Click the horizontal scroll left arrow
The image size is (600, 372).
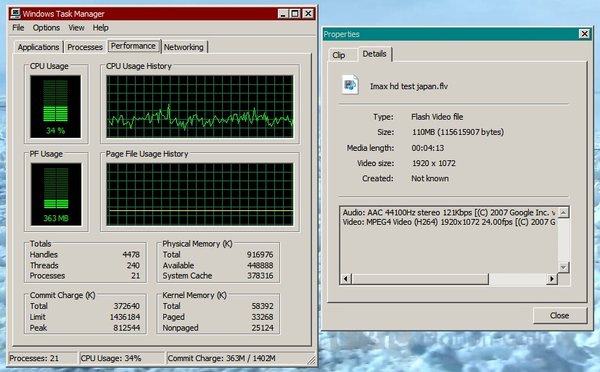tap(346, 279)
